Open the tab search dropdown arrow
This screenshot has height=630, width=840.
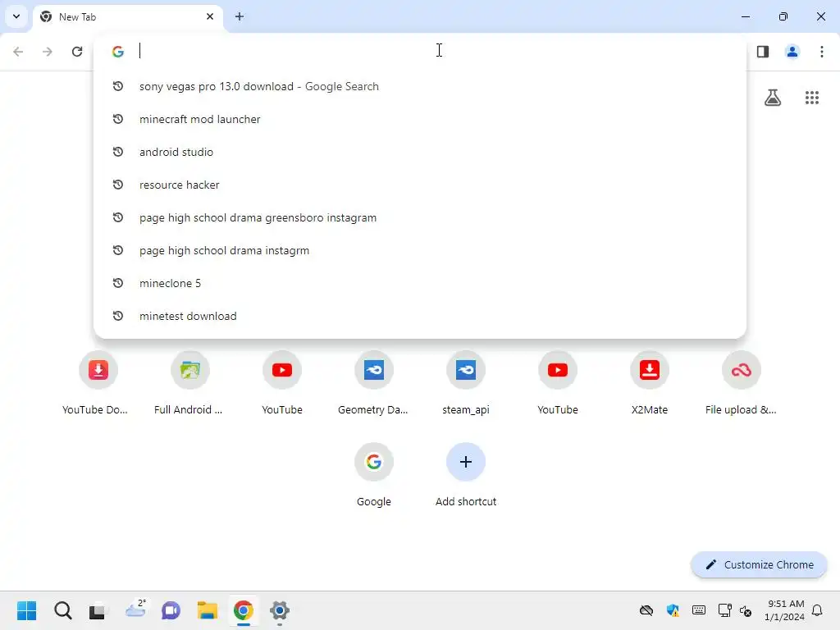[x=16, y=16]
